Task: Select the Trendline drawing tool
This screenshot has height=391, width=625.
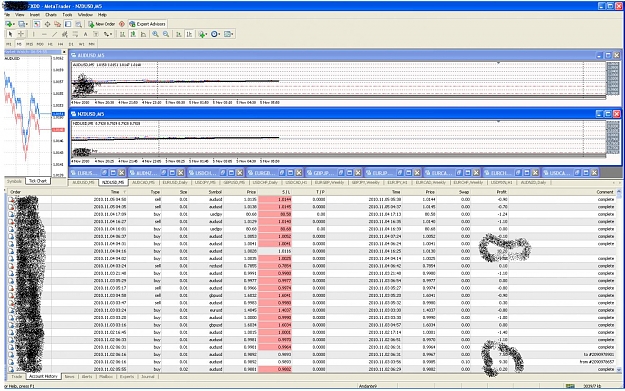Action: [x=54, y=34]
